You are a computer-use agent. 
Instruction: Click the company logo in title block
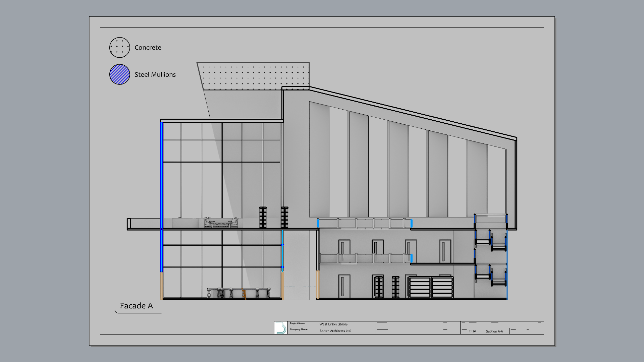point(281,328)
